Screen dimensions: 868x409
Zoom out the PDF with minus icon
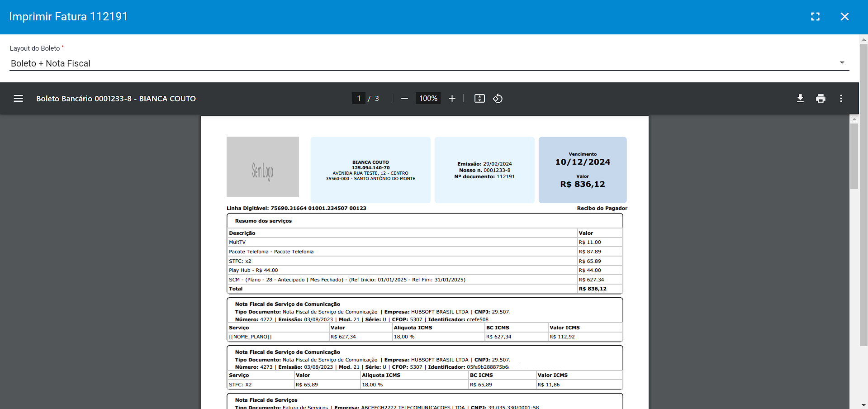(404, 99)
